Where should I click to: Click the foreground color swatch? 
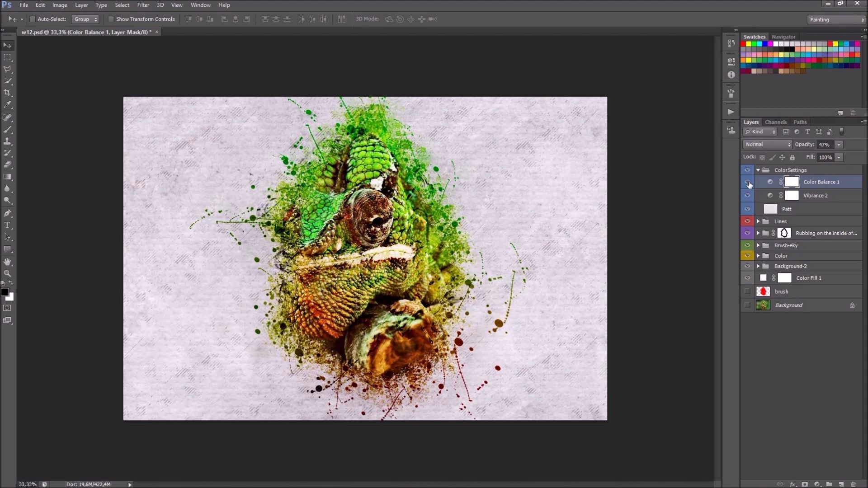tap(5, 292)
